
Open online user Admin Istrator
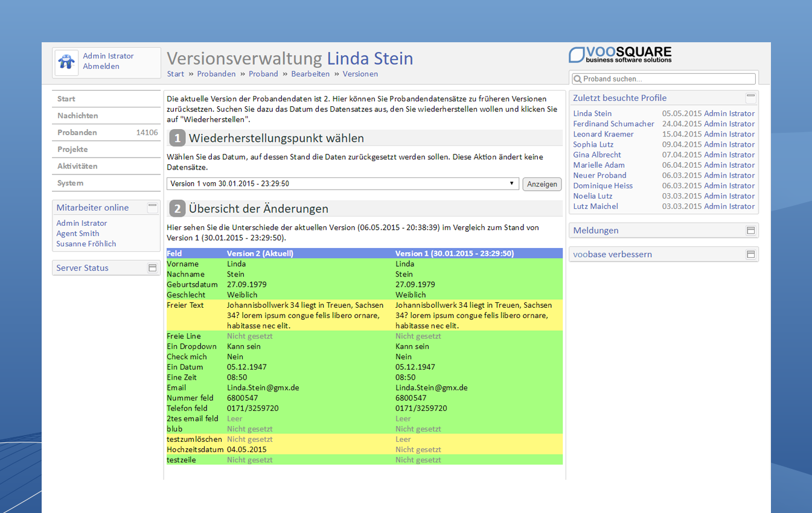82,223
